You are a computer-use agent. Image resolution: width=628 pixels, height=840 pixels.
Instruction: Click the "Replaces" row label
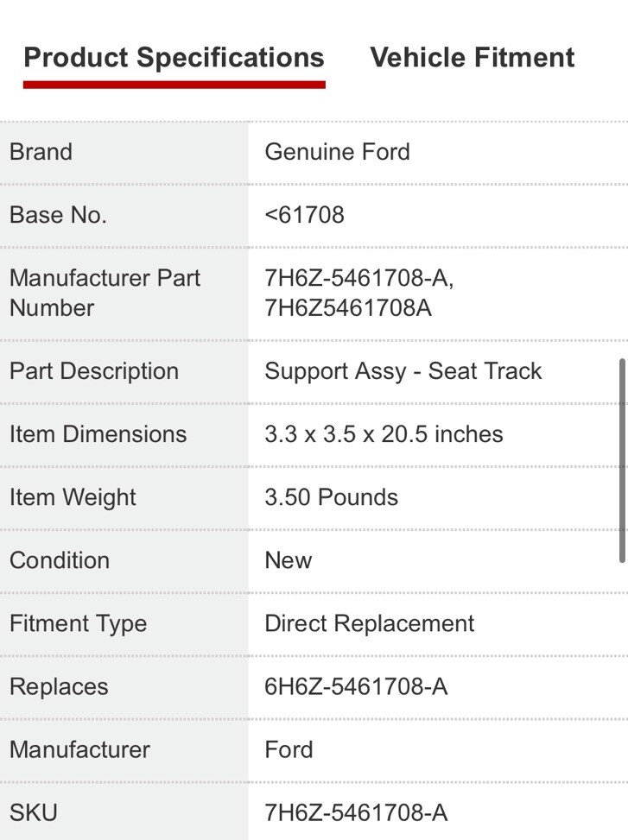(59, 686)
